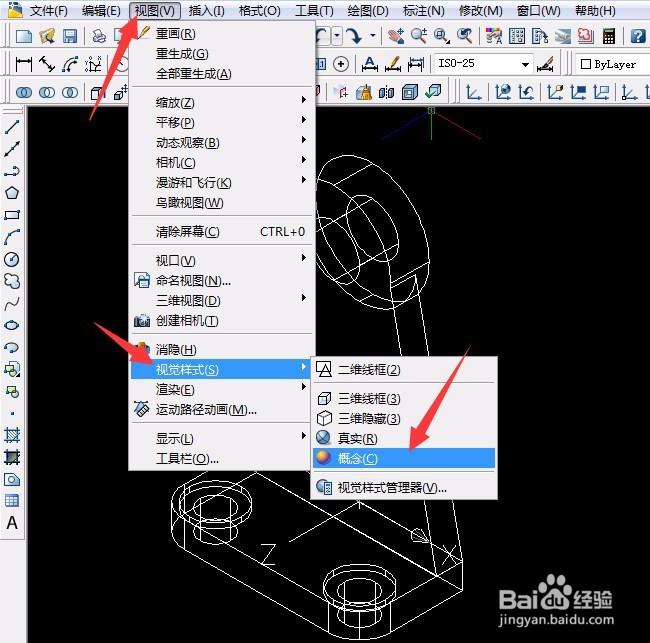650x643 pixels.
Task: Click the Union solids icon
Action: (x=24, y=92)
